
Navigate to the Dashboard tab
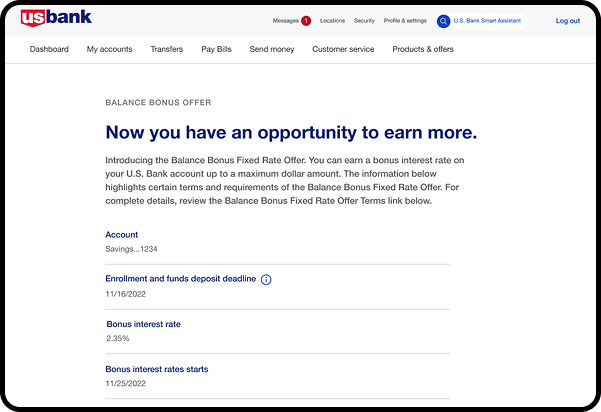(49, 49)
